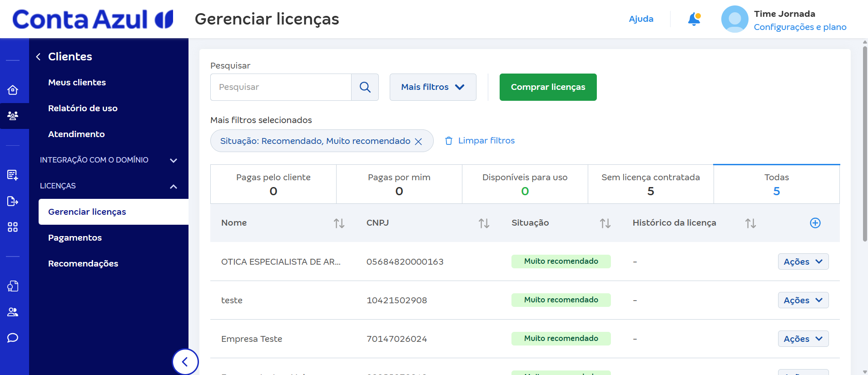Select the Todas tab

click(777, 184)
